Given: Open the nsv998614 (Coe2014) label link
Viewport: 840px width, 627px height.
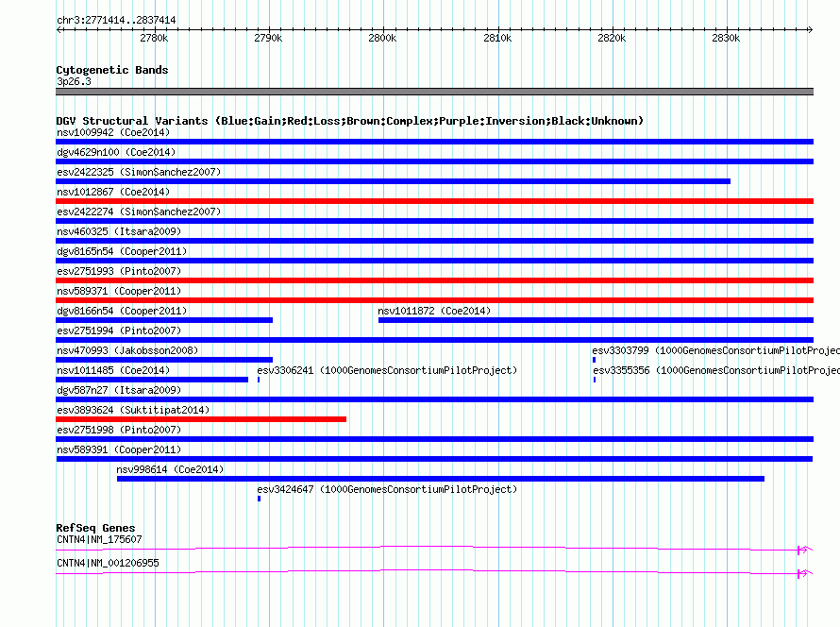Looking at the screenshot, I should [x=170, y=469].
